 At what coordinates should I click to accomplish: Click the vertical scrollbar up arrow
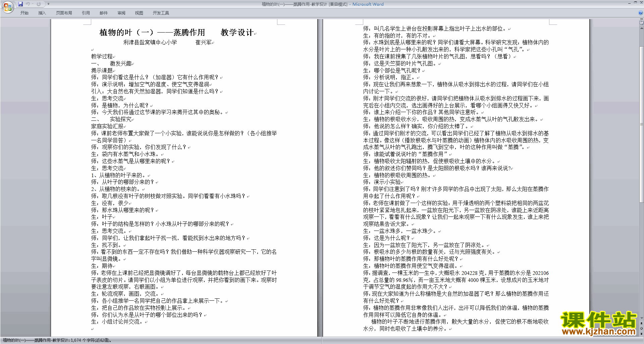[642, 28]
